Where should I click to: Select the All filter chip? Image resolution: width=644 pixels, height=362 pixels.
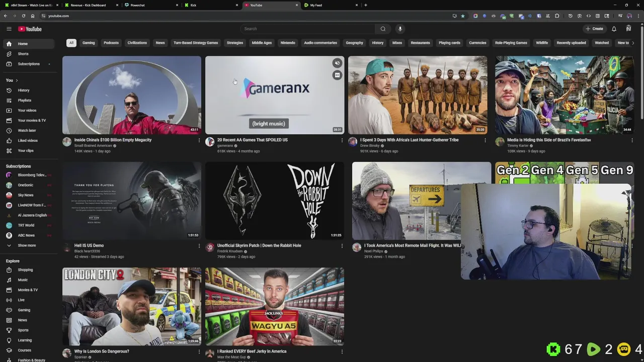(71, 43)
